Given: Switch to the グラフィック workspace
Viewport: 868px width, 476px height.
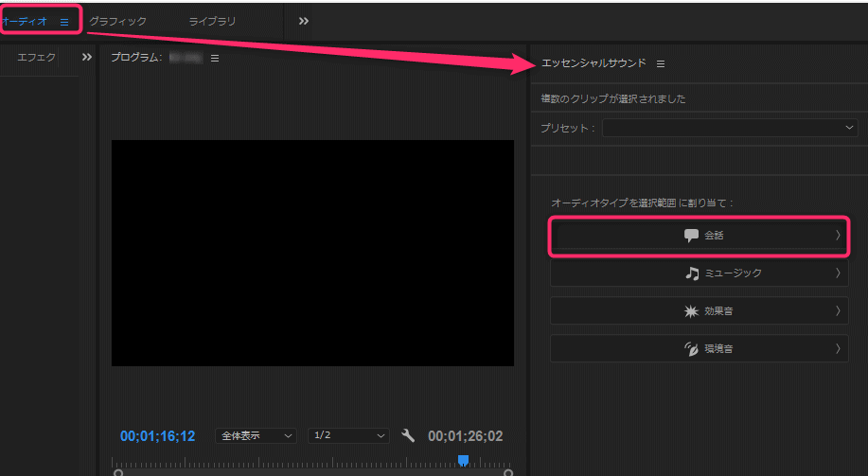Looking at the screenshot, I should tap(117, 22).
